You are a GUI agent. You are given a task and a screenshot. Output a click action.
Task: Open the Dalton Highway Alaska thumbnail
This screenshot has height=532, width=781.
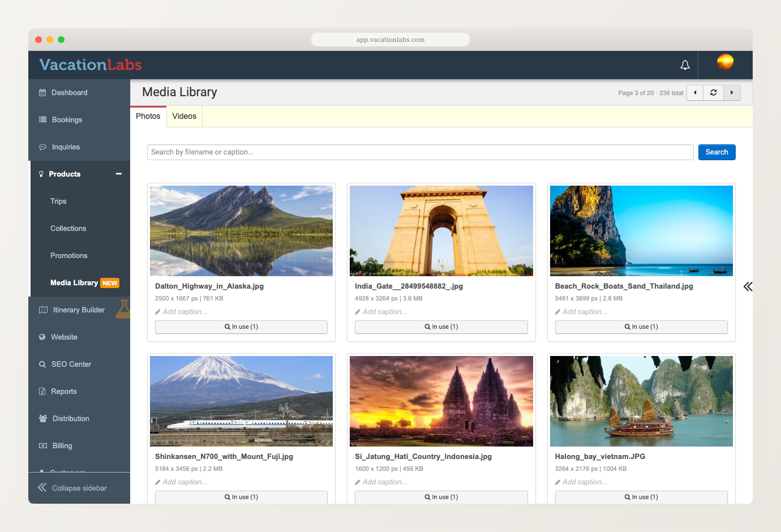tap(241, 231)
